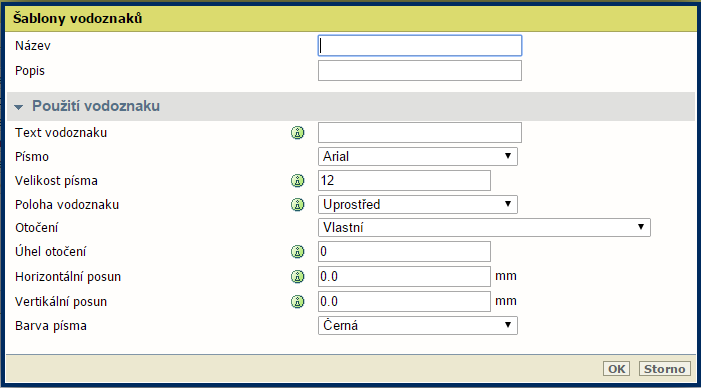Click the Horizontální posun value field
This screenshot has height=388, width=701.
click(404, 277)
